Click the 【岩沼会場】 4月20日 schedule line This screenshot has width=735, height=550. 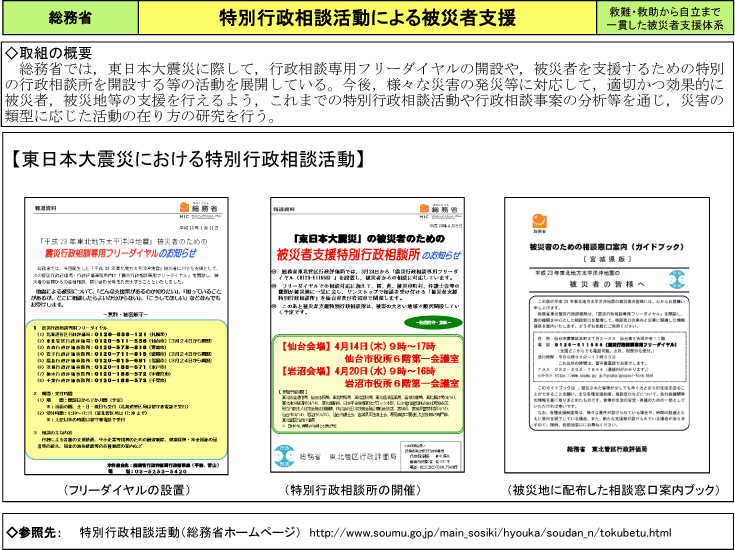tap(358, 371)
